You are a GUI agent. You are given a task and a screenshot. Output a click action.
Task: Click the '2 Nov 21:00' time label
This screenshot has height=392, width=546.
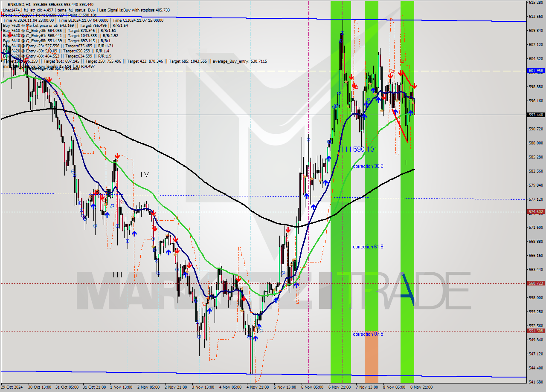click(176, 387)
